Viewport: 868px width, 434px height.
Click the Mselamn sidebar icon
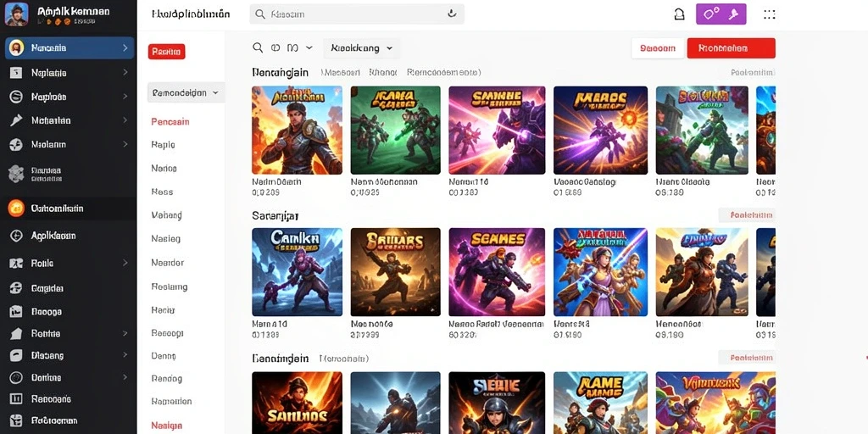point(16,144)
